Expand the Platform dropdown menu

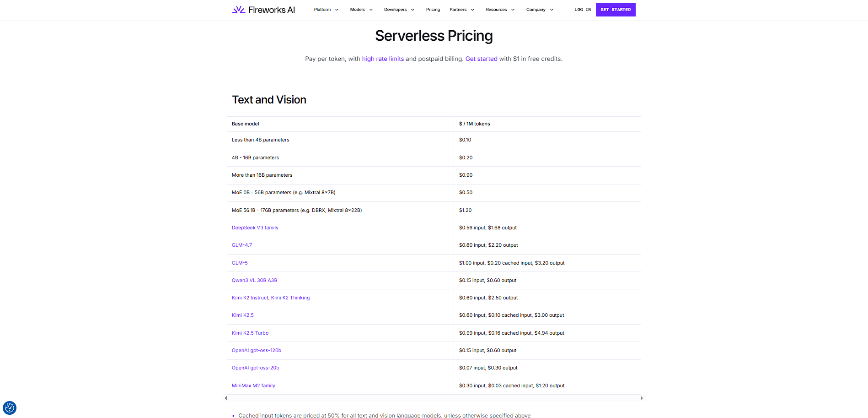(326, 10)
